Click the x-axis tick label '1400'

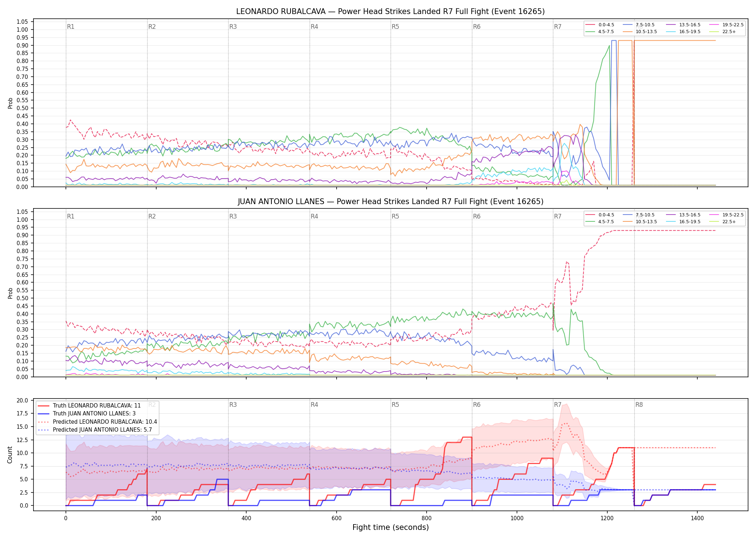coord(697,518)
